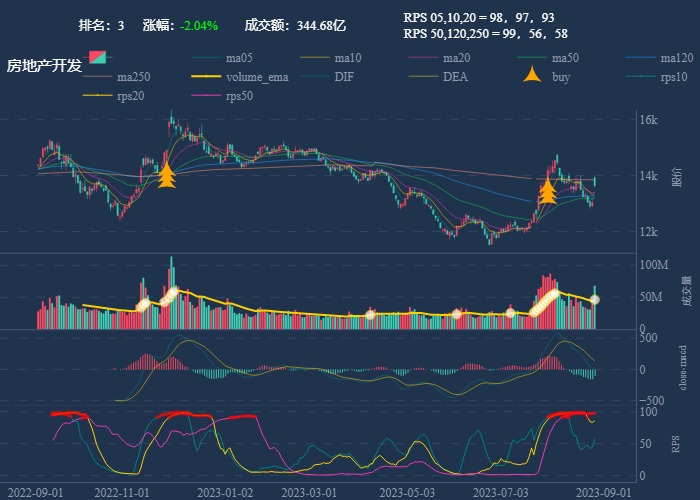700x500 pixels.
Task: Toggle the ma20 legend entry
Action: (x=456, y=57)
